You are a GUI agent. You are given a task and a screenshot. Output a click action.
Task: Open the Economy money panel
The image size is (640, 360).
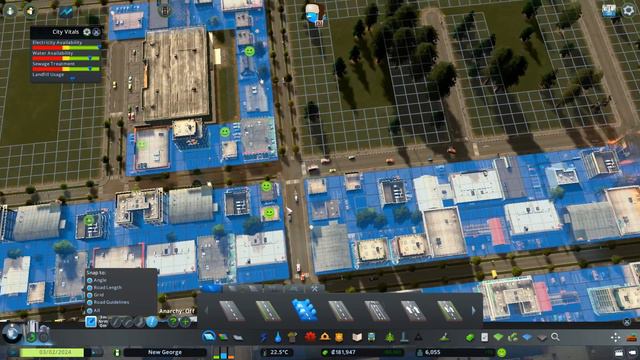tap(470, 337)
